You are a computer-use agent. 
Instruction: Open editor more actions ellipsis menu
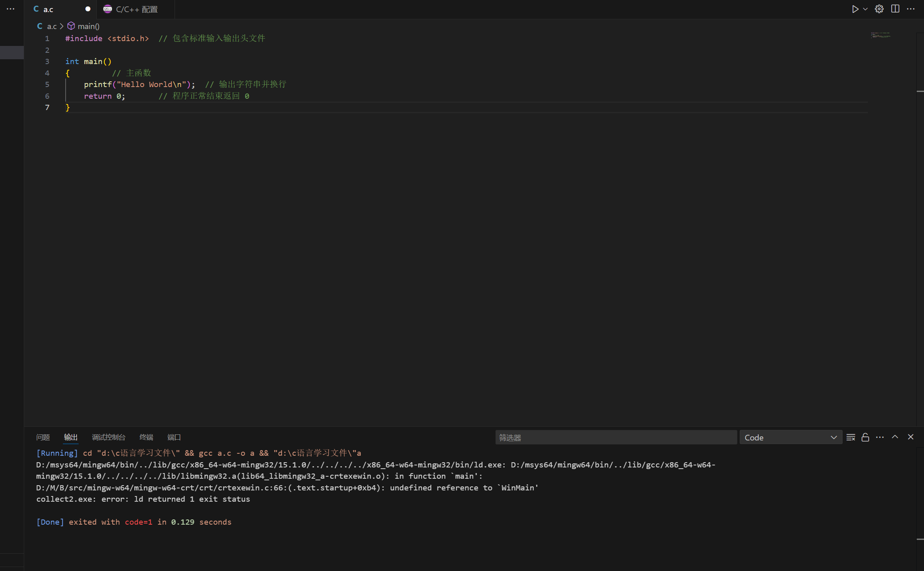tap(911, 9)
